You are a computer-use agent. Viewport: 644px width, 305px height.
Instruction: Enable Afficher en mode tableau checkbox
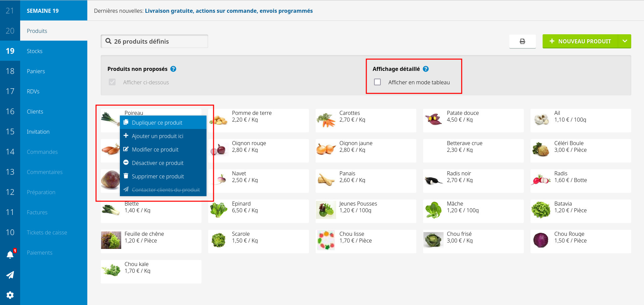(x=377, y=82)
